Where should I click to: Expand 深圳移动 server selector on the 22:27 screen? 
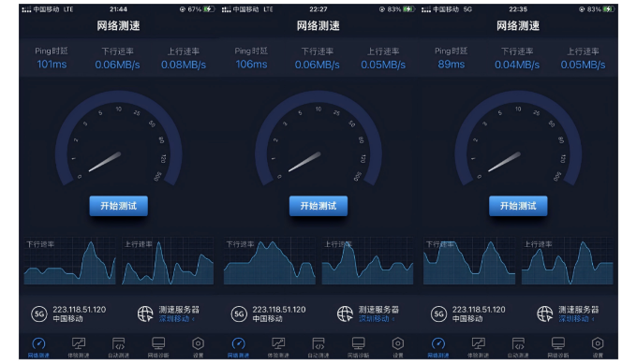377,319
